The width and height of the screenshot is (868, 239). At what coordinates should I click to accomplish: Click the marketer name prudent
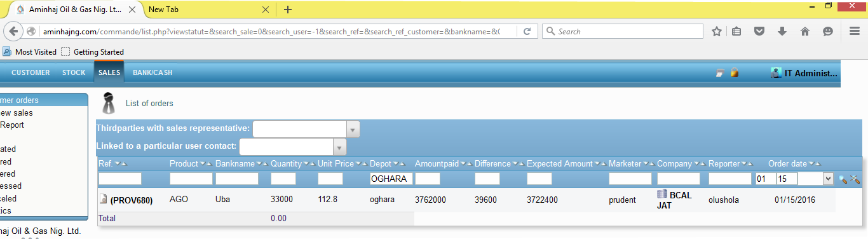pos(622,200)
